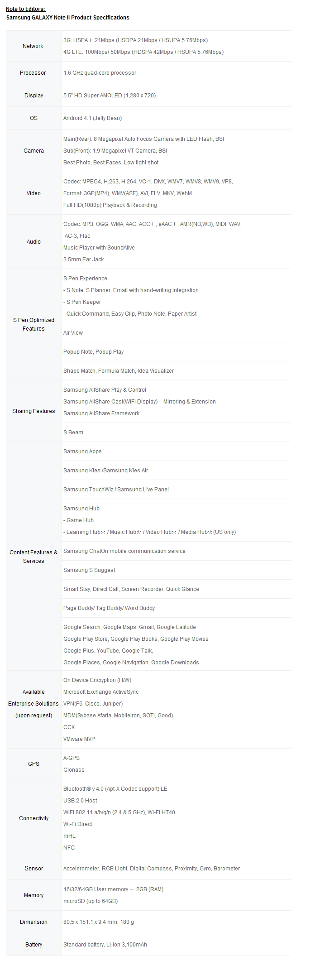Click the Network row label
Viewport: 315px width, 980px height.
[x=33, y=46]
